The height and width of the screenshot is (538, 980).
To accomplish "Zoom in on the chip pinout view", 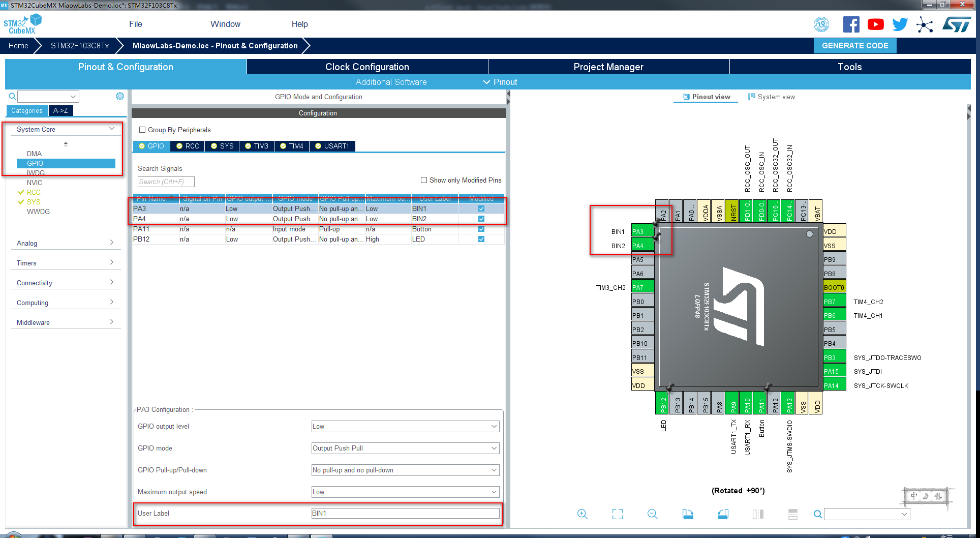I will click(x=582, y=514).
